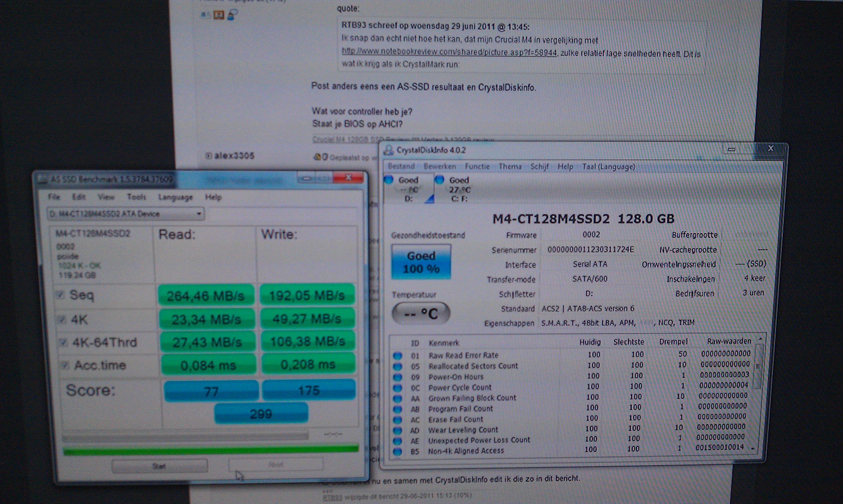843x504 pixels.
Task: Open the Help menu in AS SSD
Action: tap(213, 197)
